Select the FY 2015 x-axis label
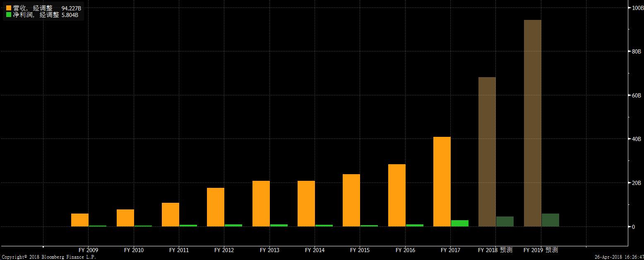The width and height of the screenshot is (644, 260). coord(360,250)
